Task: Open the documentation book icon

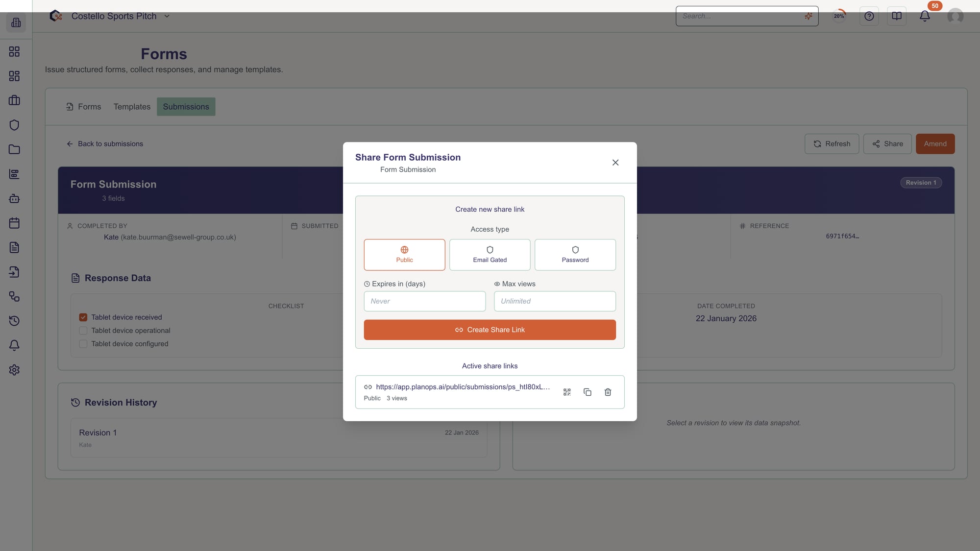Action: click(896, 16)
